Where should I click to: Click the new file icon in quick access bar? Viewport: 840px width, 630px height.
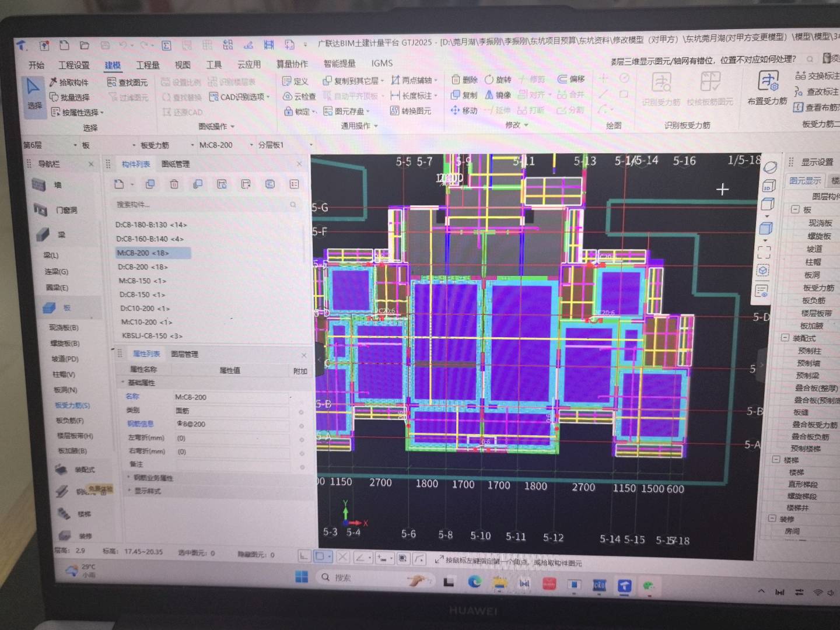(x=64, y=45)
